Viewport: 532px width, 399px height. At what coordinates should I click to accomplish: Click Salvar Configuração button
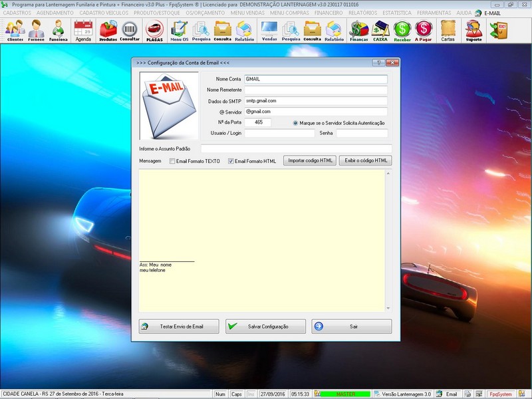pos(265,327)
